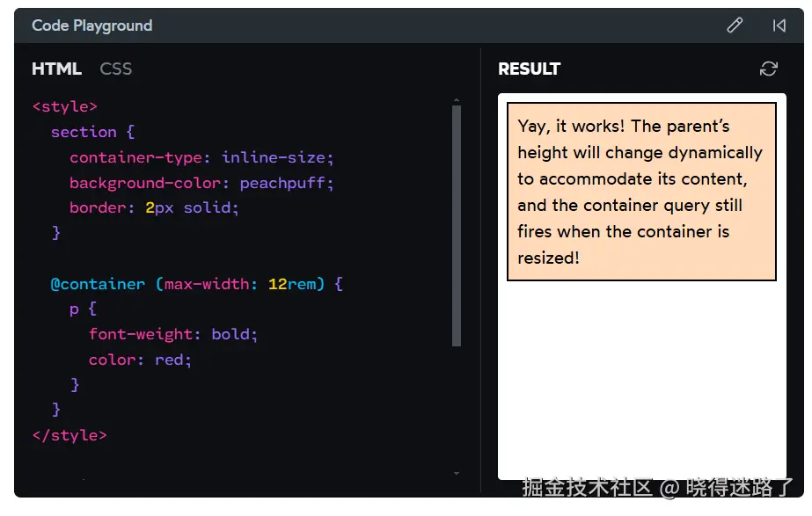Click the inline-size value in the code

(275, 157)
